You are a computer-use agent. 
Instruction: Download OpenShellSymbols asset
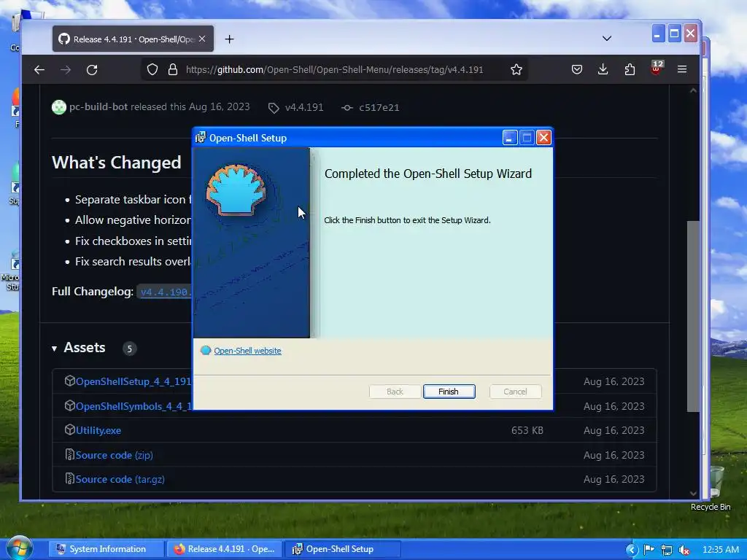click(x=133, y=406)
